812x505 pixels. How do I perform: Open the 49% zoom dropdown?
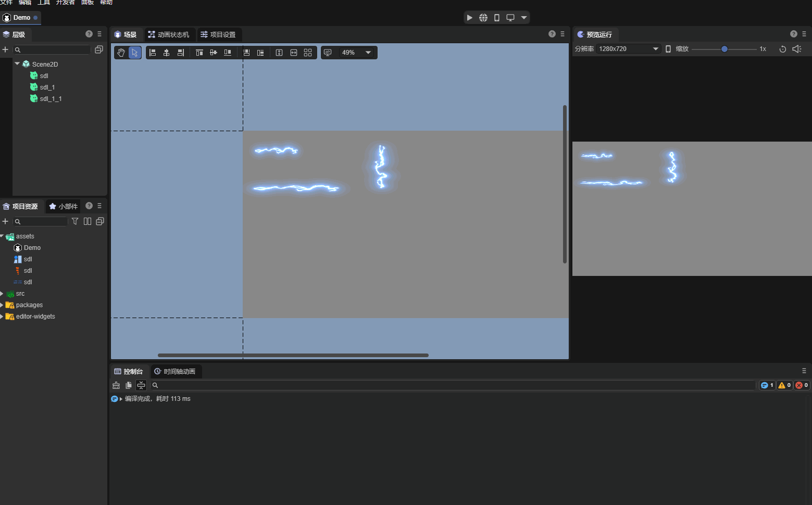point(356,53)
